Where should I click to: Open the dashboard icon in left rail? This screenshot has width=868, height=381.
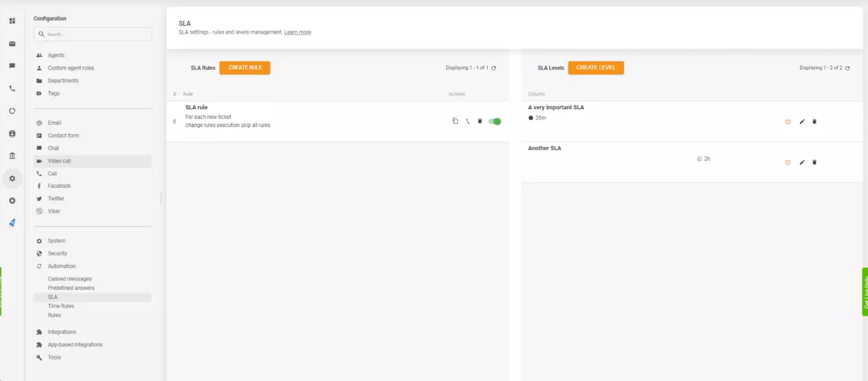click(x=12, y=21)
